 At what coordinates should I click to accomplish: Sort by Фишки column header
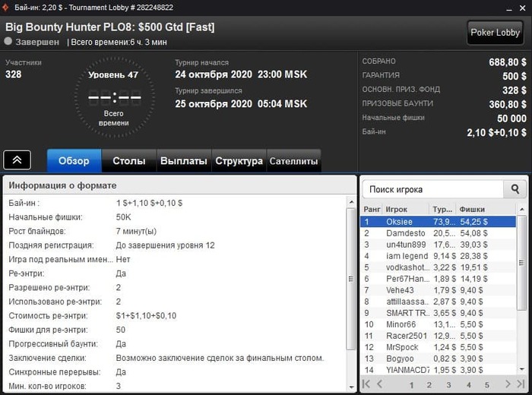click(x=485, y=210)
